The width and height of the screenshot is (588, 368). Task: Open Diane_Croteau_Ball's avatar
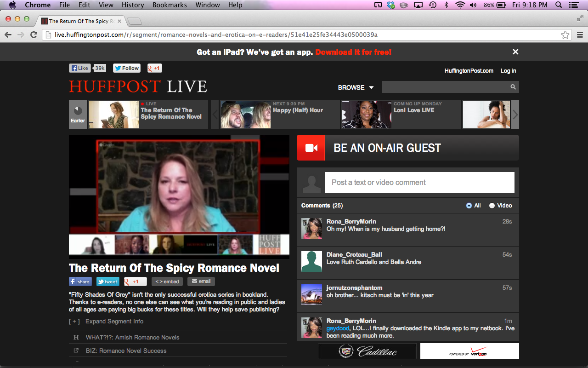311,261
